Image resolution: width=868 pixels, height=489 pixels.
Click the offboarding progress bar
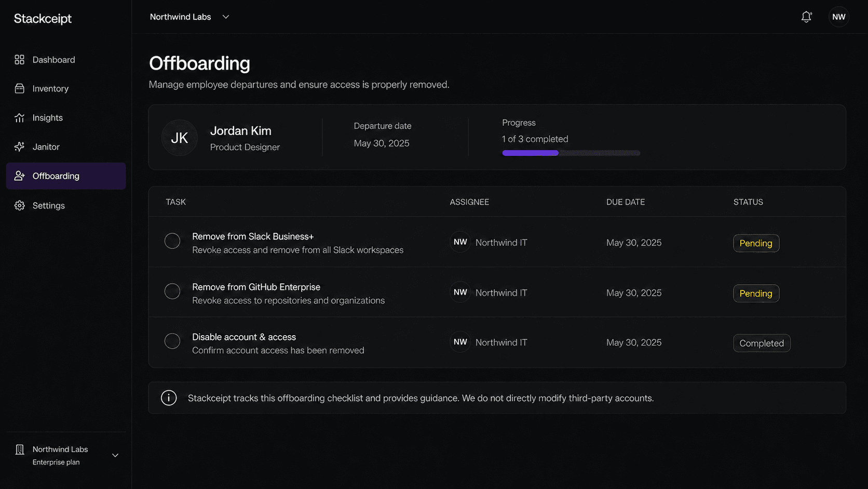[x=571, y=153]
